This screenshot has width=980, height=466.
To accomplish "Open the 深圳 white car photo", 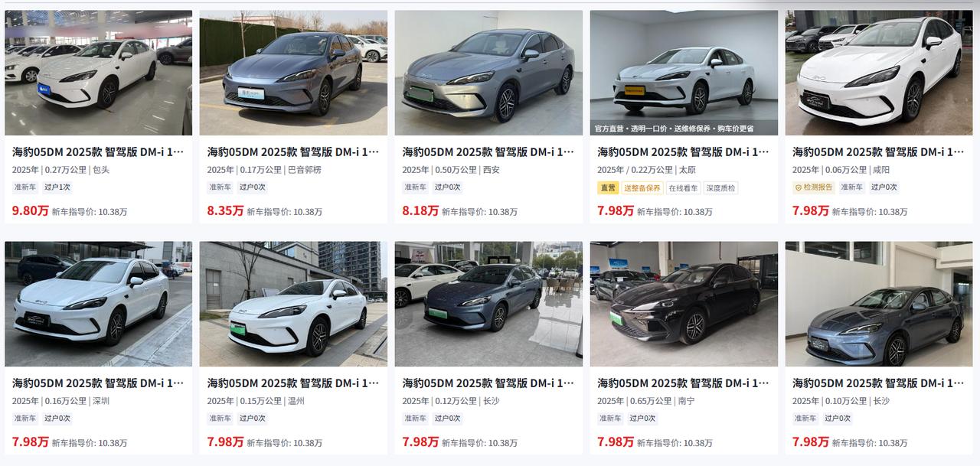I will [x=98, y=304].
